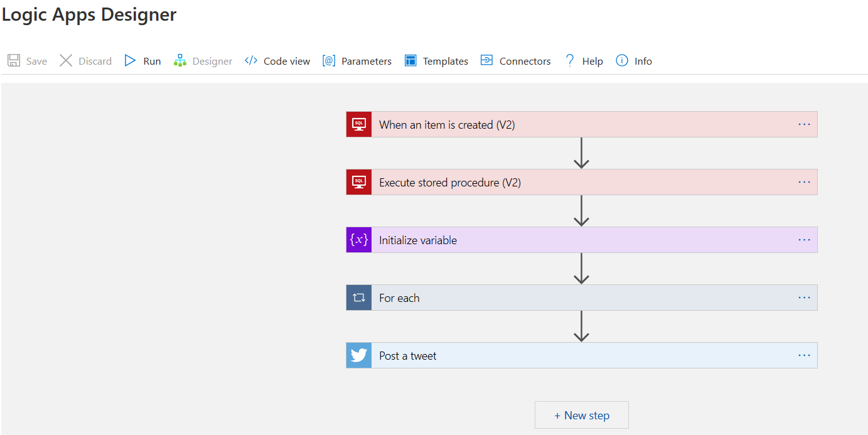The image size is (868, 435).
Task: Open the ellipsis menu on For each
Action: pyautogui.click(x=804, y=298)
